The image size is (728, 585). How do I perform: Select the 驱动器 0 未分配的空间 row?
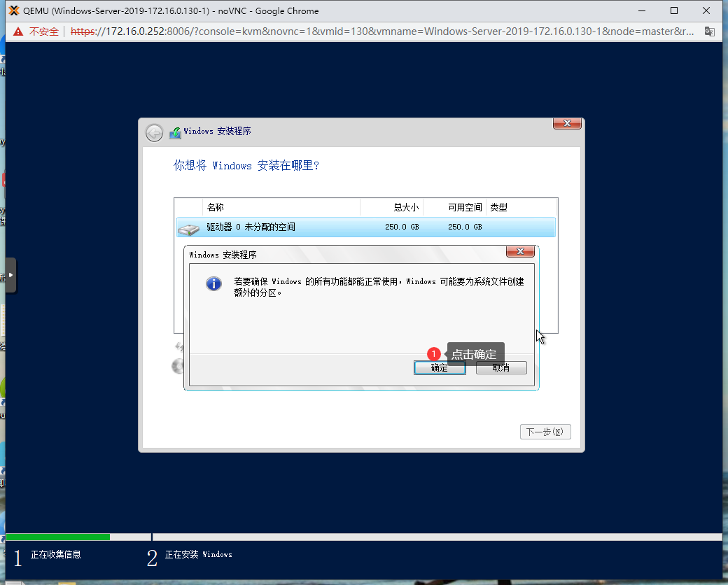click(x=366, y=227)
